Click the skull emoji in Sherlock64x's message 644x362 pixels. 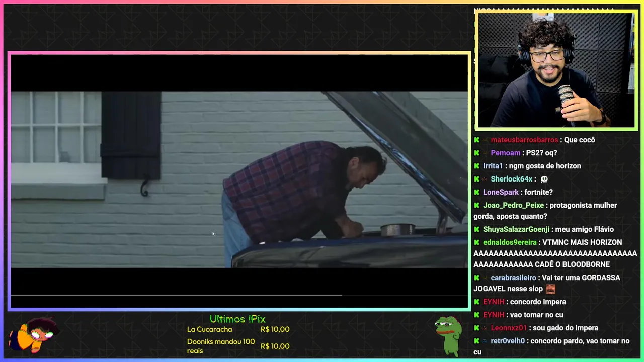544,179
